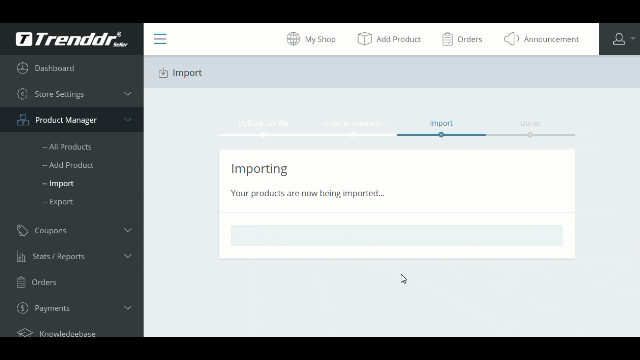This screenshot has width=640, height=360.
Task: Collapse the Product Manager chevron
Action: coord(128,120)
